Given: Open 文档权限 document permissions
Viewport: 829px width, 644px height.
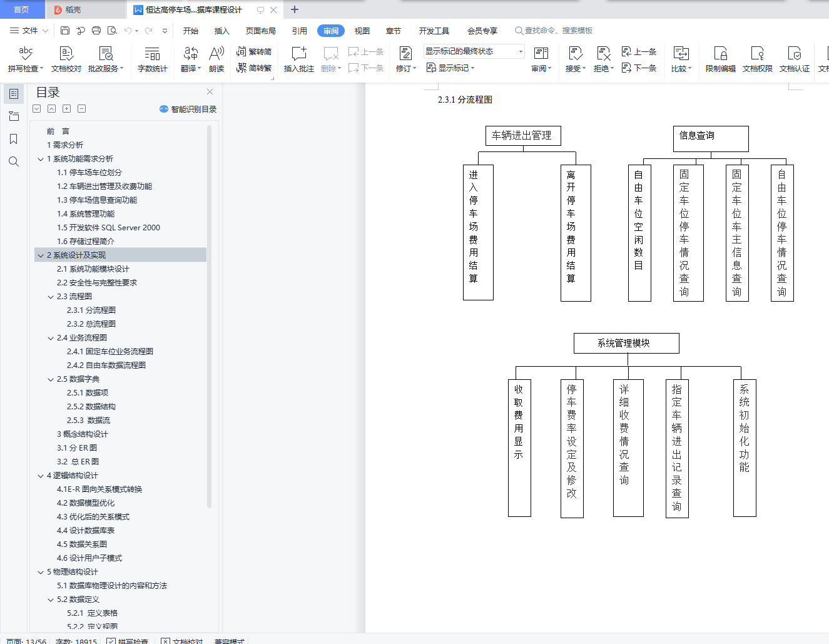Looking at the screenshot, I should 758,59.
